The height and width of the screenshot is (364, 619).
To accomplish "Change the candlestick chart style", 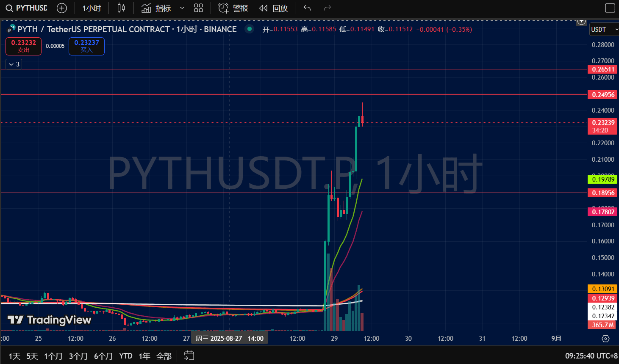I will coord(121,8).
